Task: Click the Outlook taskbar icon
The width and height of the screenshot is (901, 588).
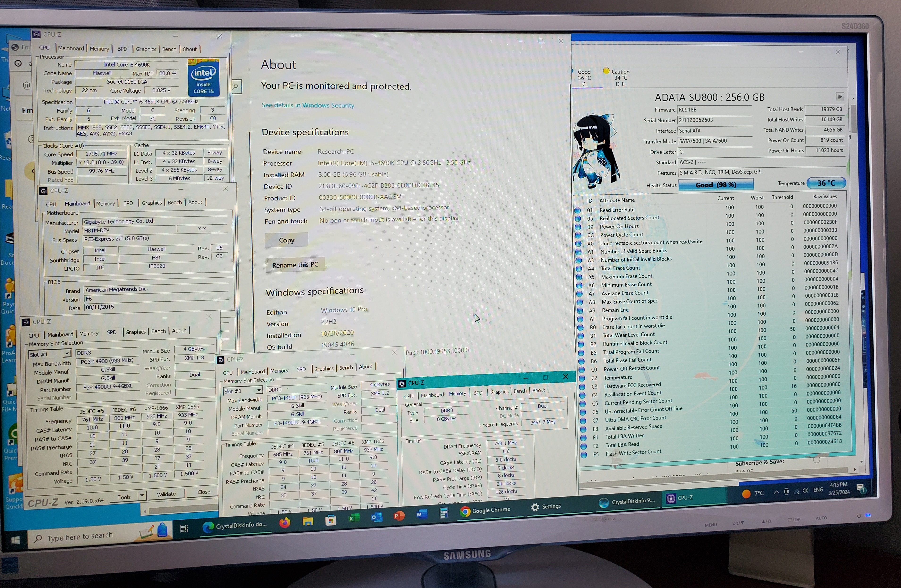Action: click(376, 517)
